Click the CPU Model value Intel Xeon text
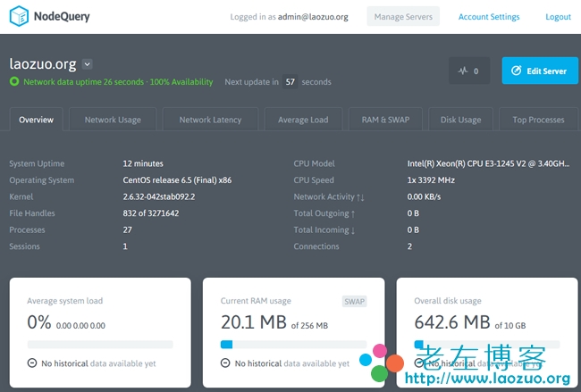Screen dimensions: 581x392 [488, 163]
